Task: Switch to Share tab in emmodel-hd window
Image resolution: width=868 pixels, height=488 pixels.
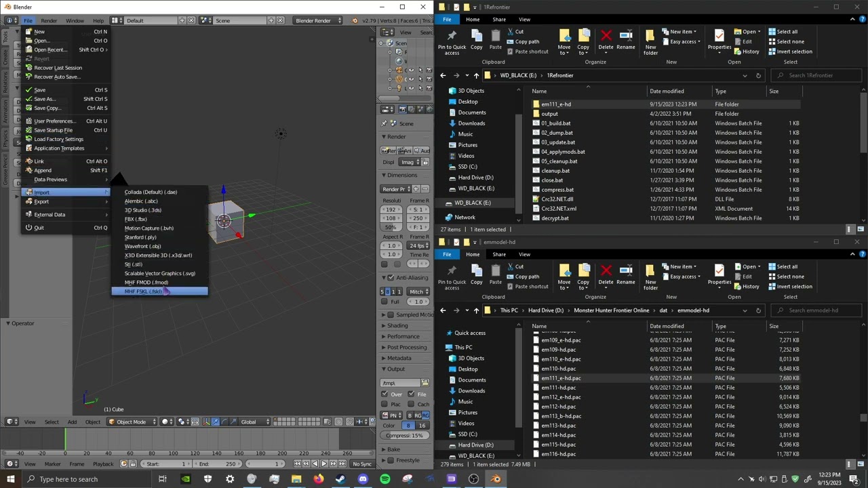Action: pyautogui.click(x=499, y=255)
